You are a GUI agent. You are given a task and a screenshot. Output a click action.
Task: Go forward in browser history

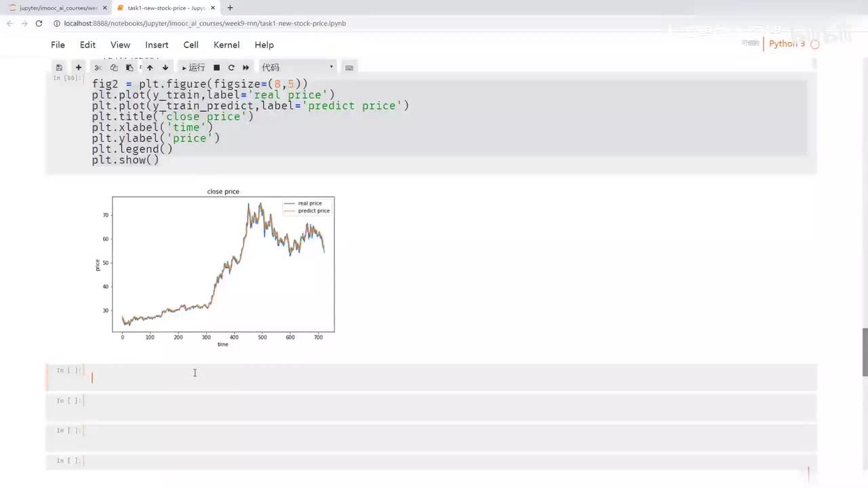click(x=24, y=23)
